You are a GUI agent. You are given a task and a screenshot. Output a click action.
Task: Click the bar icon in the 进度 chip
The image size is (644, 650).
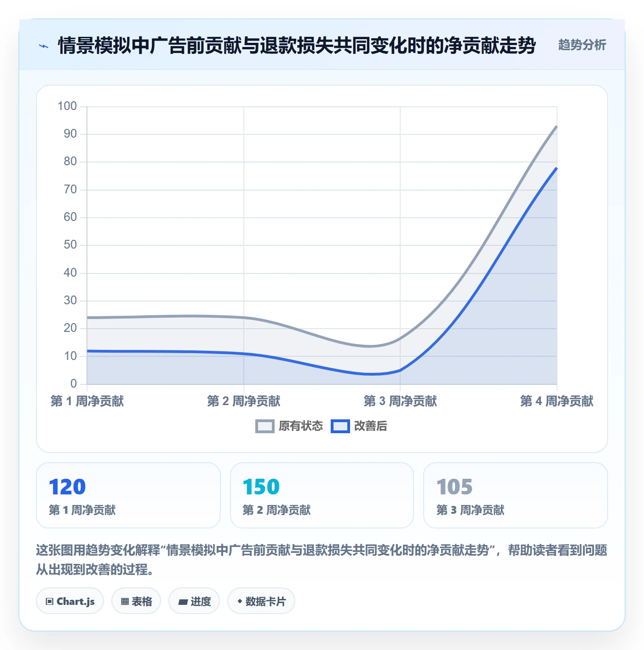(x=183, y=602)
